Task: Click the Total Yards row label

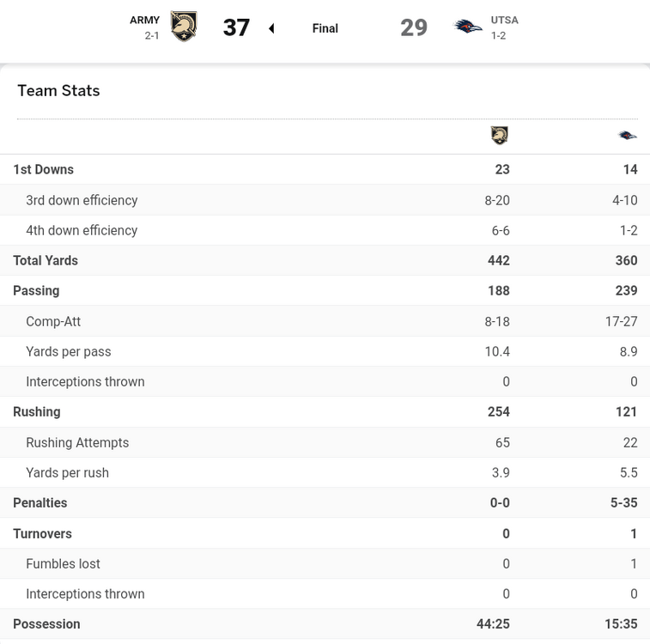Action: (46, 260)
